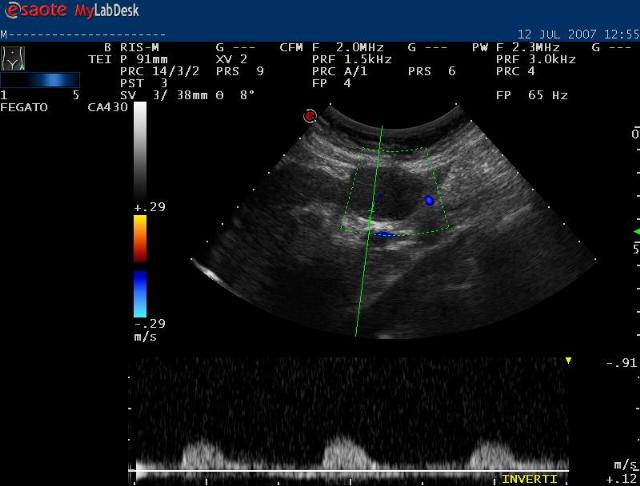
Task: Click the blue progress bar under body mark
Action: [x=40, y=80]
